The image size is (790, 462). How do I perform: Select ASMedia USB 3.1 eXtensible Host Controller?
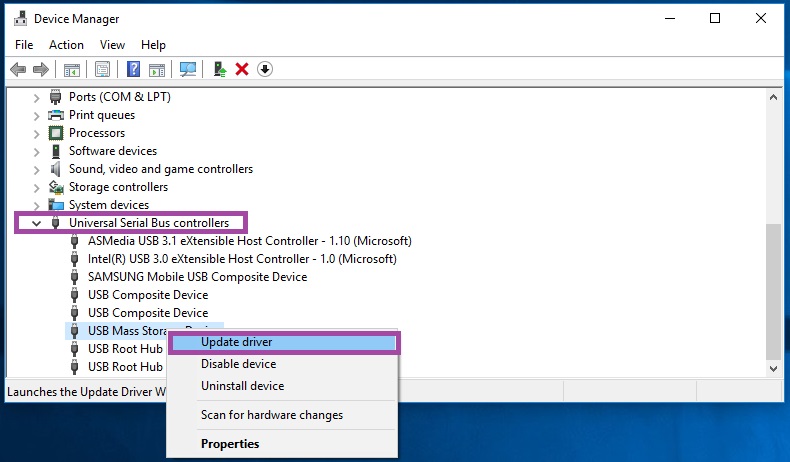pos(249,241)
